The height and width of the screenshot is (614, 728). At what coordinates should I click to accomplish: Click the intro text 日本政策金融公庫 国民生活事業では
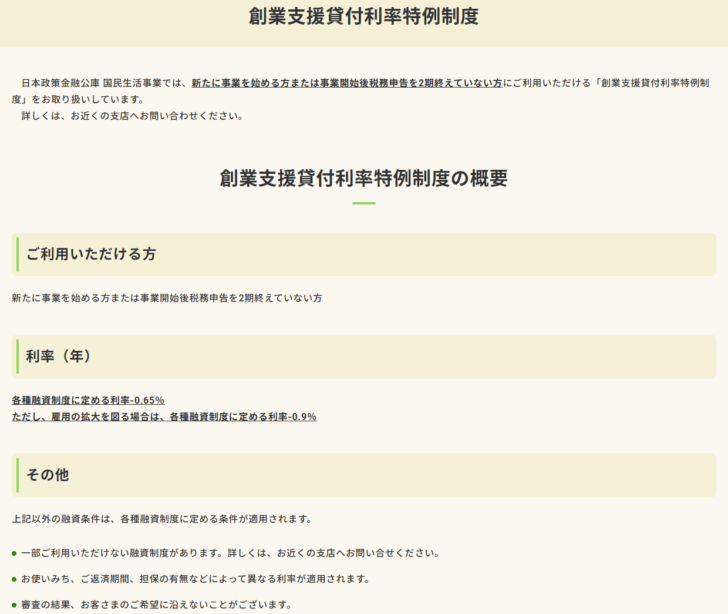pos(104,83)
